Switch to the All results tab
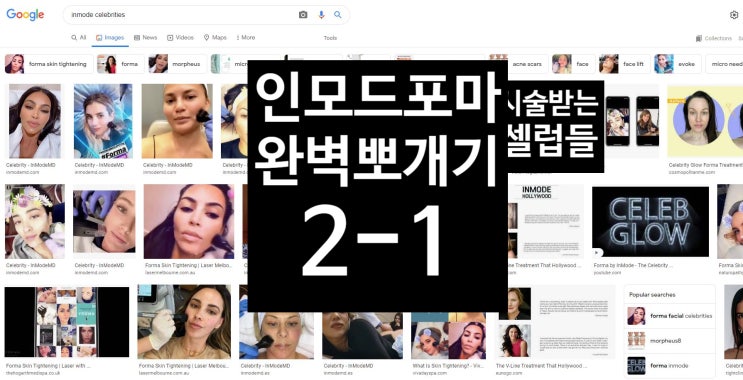Image resolution: width=743 pixels, height=380 pixels. 79,37
